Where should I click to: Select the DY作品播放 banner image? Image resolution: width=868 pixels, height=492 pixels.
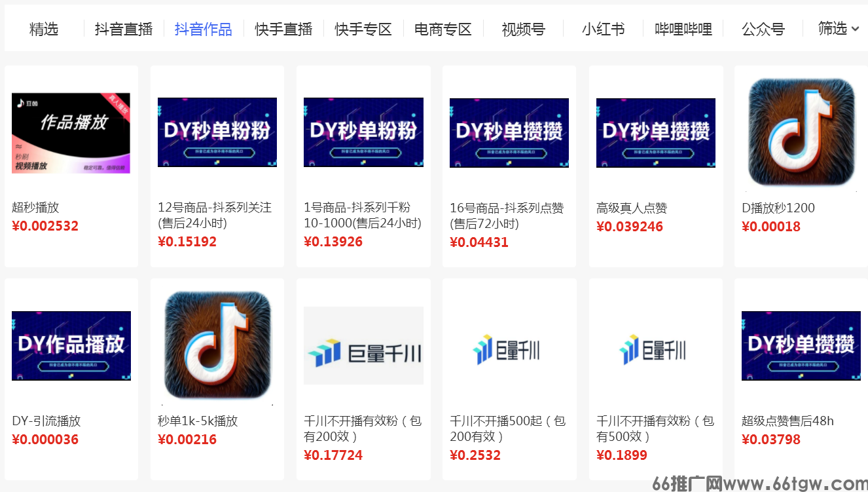(x=71, y=346)
